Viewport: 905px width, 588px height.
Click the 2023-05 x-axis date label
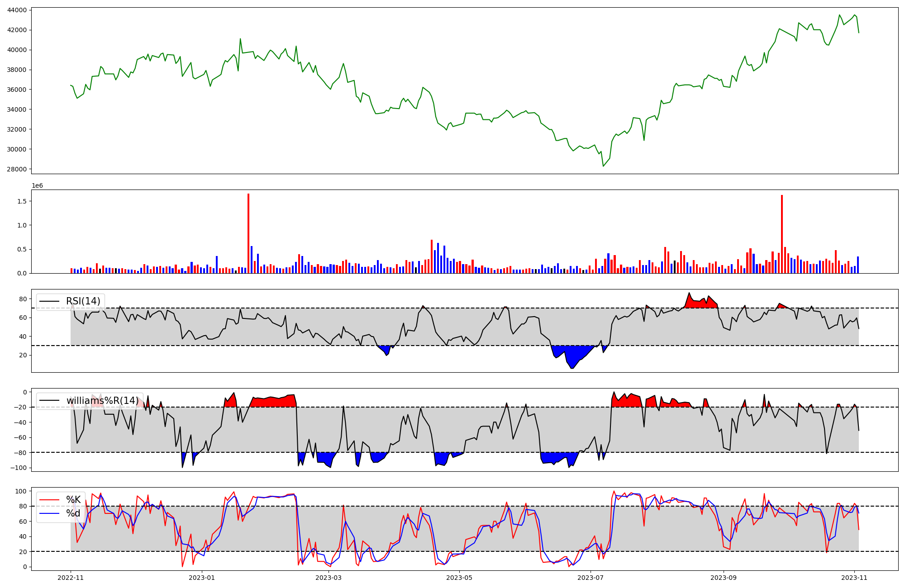pyautogui.click(x=459, y=578)
